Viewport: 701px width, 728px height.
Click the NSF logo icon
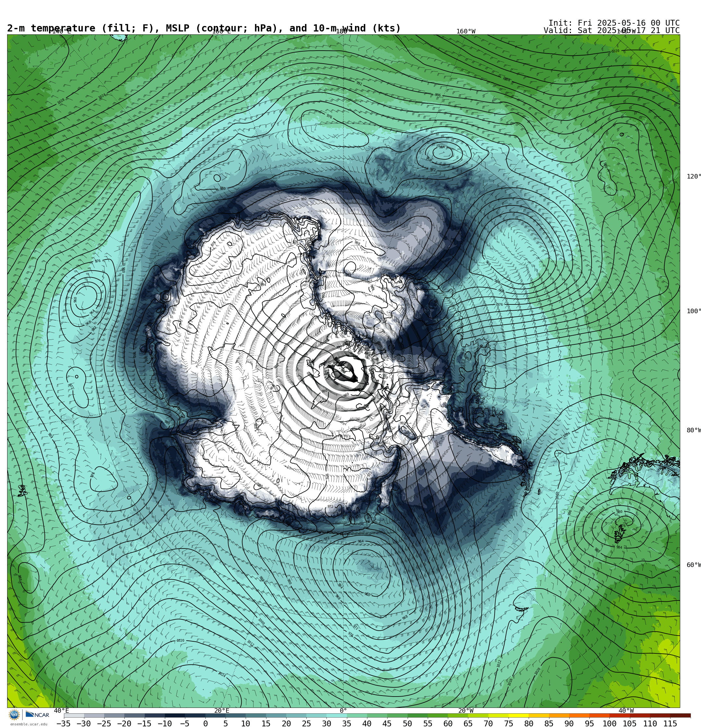click(x=14, y=714)
